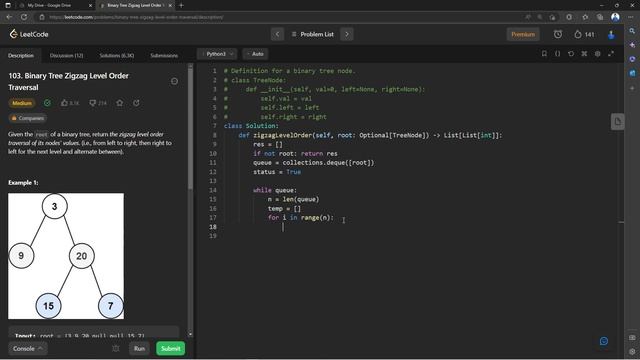The image size is (640, 360).
Task: Open a new browser tab
Action: click(x=181, y=5)
